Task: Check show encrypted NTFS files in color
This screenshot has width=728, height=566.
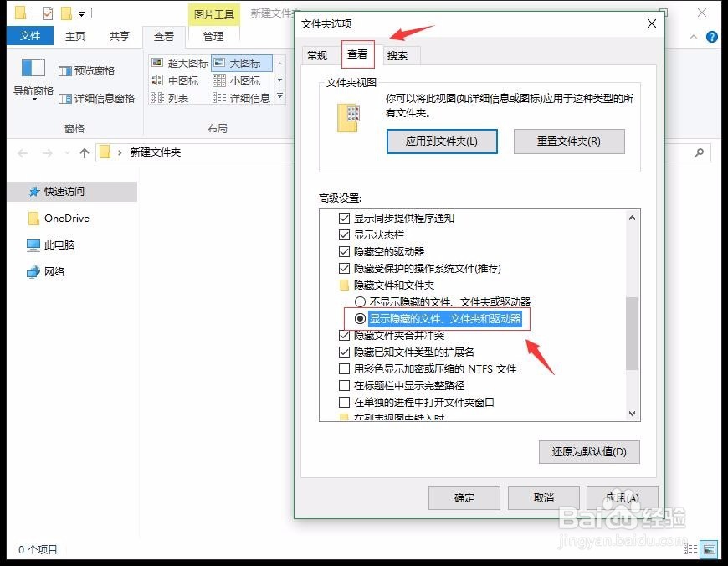Action: point(344,369)
